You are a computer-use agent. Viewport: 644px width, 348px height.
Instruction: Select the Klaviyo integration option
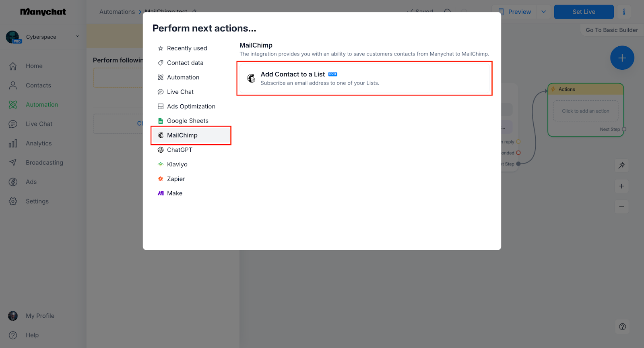click(177, 164)
